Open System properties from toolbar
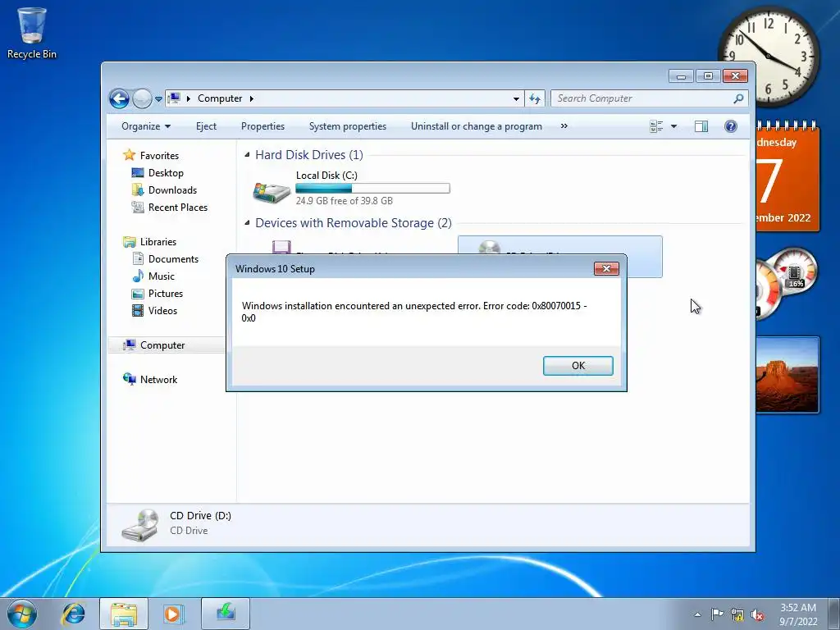The image size is (840, 630). [348, 126]
